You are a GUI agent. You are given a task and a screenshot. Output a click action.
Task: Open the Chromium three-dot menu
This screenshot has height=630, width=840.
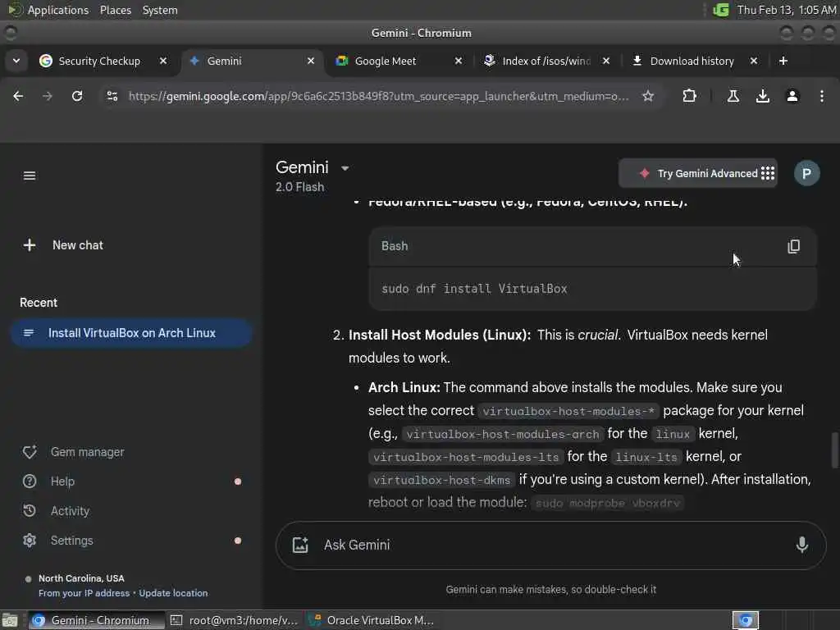pyautogui.click(x=821, y=96)
